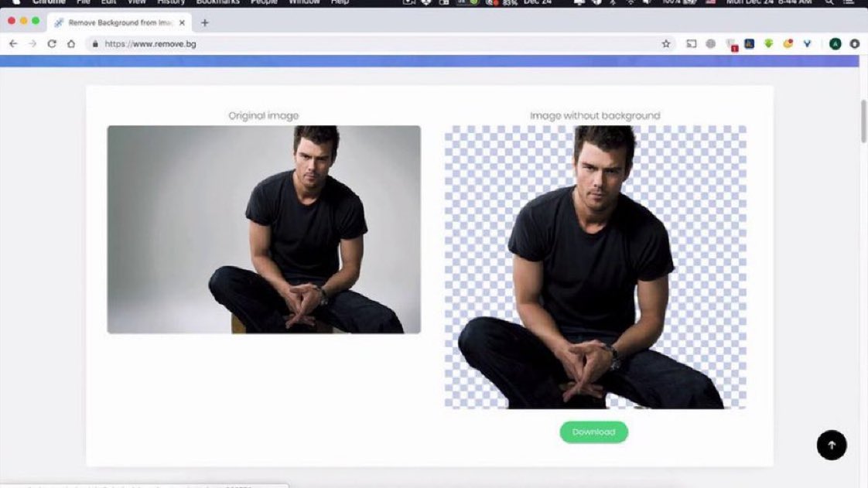Open the Window menu

304,2
